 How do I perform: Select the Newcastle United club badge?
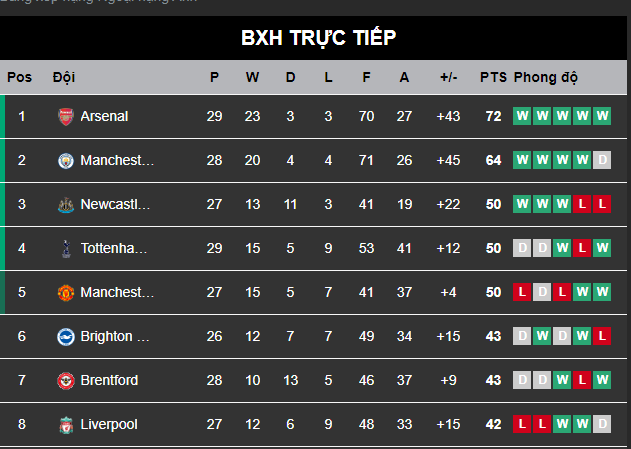point(66,205)
